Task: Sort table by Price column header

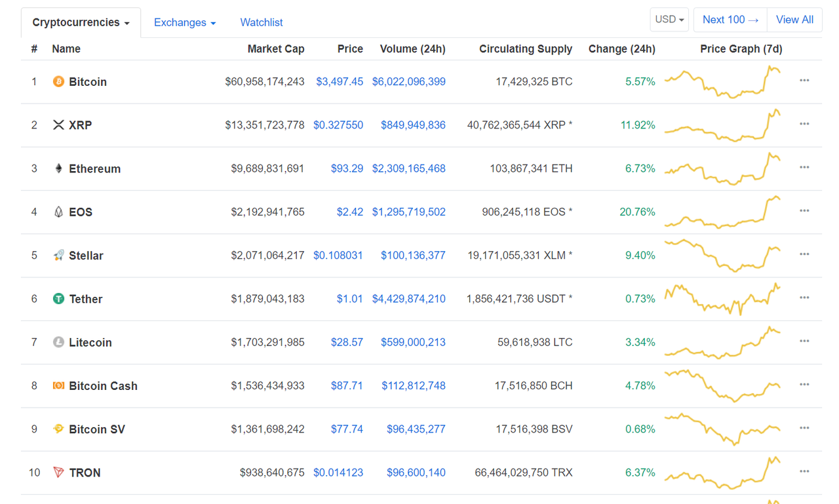Action: 350,49
